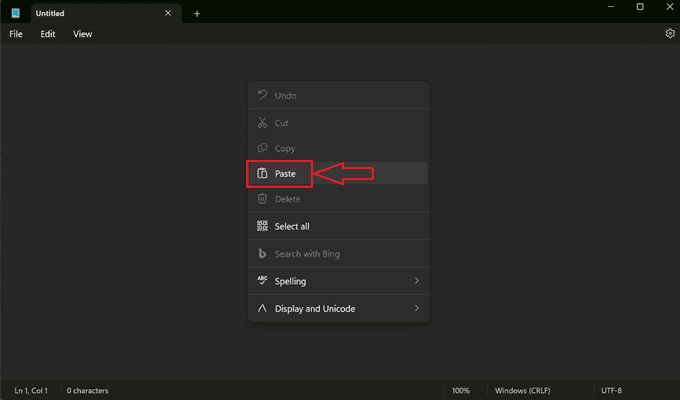Open the File menu
Image resolution: width=680 pixels, height=400 pixels.
(16, 34)
